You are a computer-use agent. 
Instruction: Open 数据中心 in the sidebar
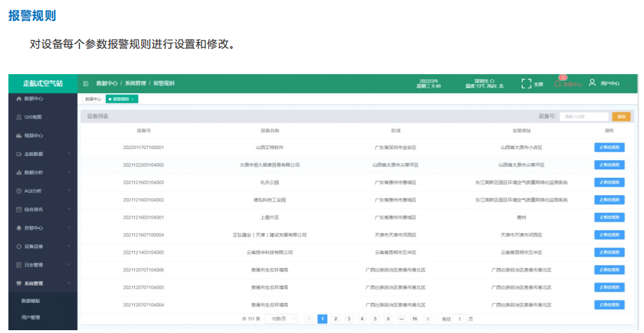[x=34, y=99]
